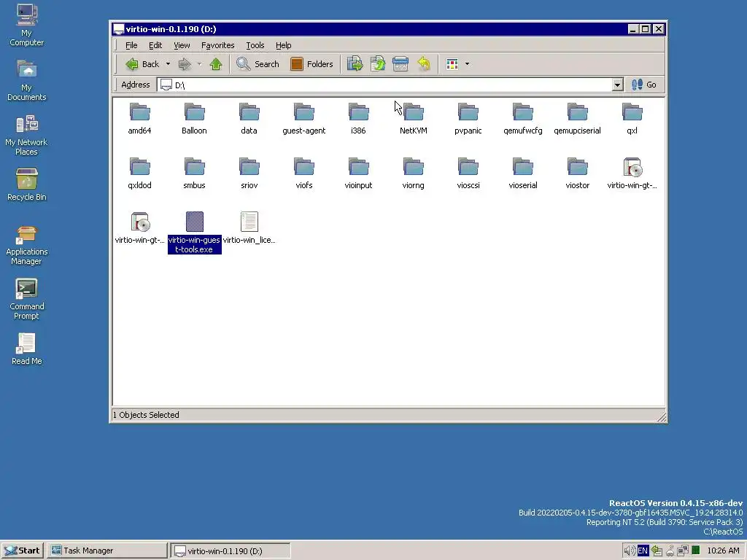
Task: Open the Back history dropdown arrow
Action: (169, 64)
